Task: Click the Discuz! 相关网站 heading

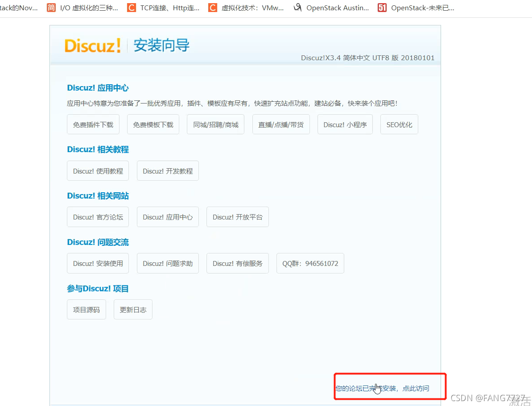Action: point(98,196)
